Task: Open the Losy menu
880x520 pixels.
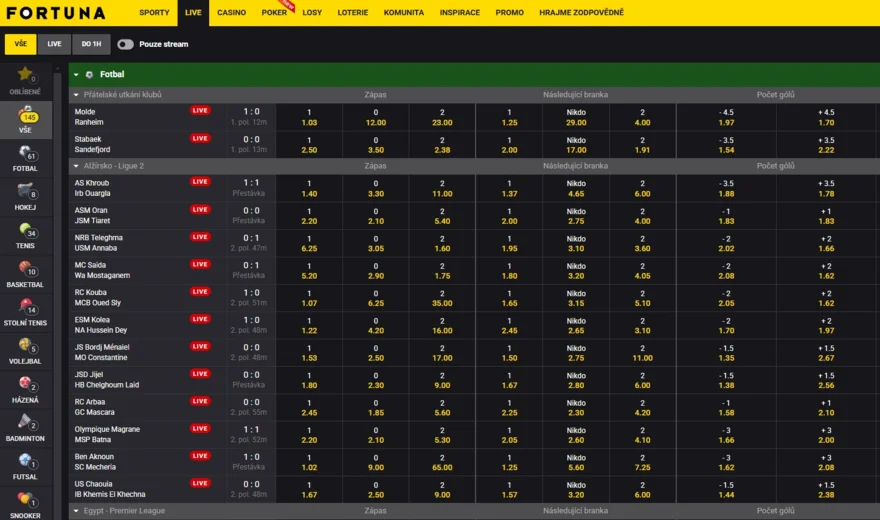Action: tap(312, 12)
